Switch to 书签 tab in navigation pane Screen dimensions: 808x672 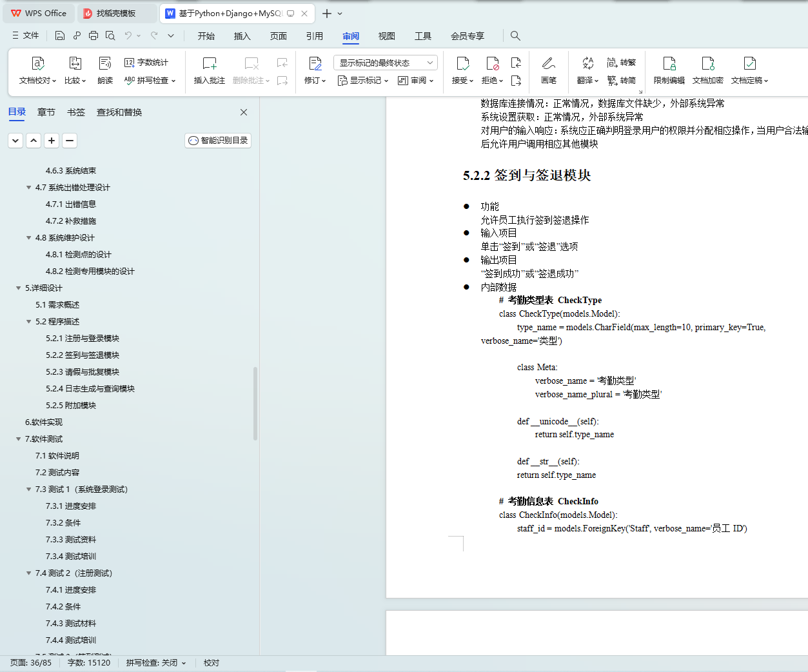click(x=76, y=112)
